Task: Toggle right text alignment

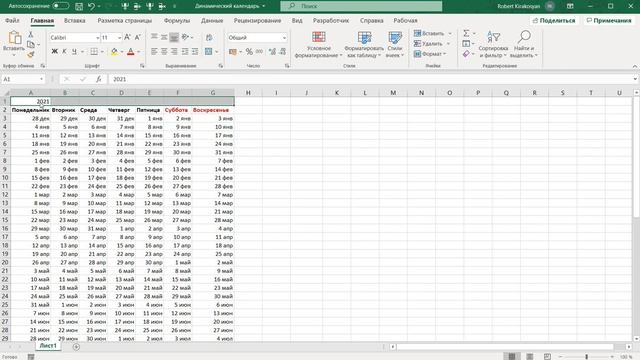Action: tap(174, 52)
